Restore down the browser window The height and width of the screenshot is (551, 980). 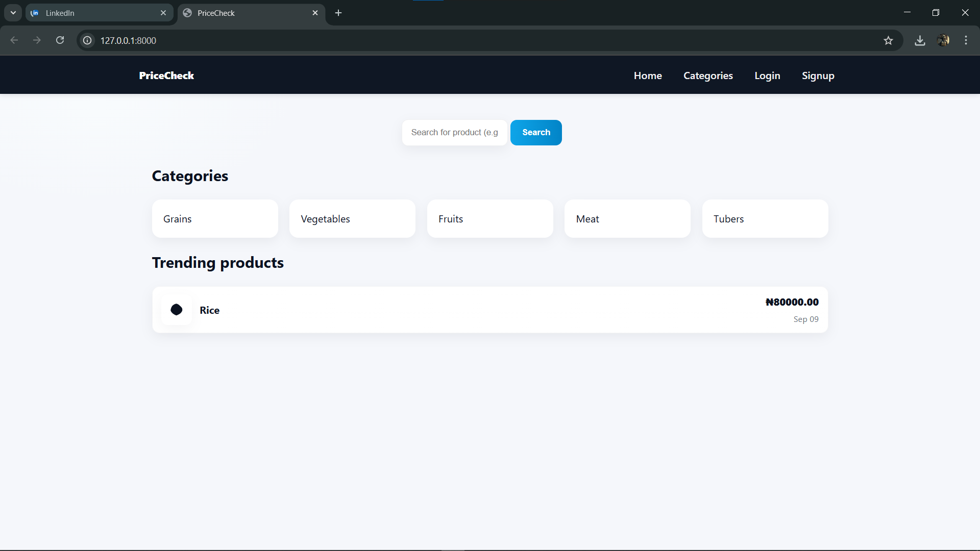[x=936, y=12]
